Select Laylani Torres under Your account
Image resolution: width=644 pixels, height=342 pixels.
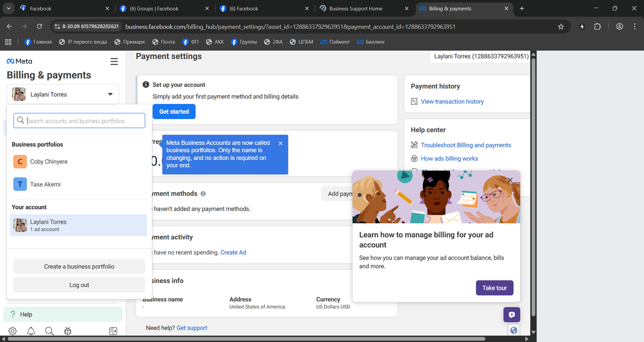tap(79, 225)
